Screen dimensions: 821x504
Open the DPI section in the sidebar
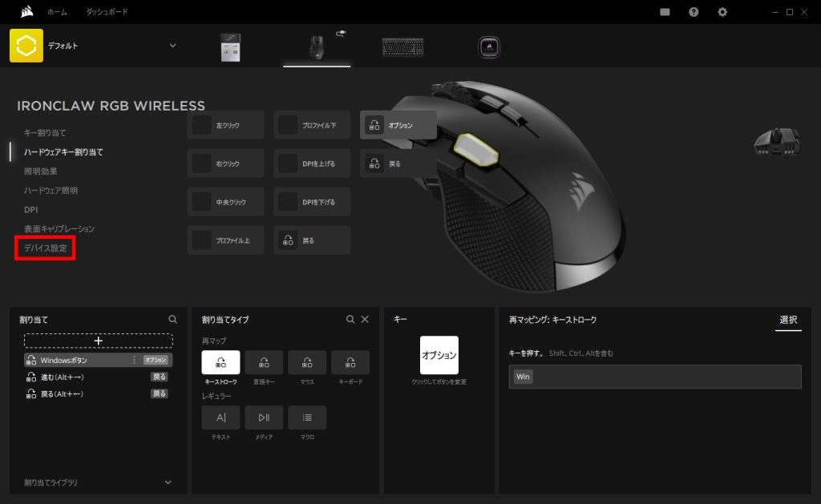[x=31, y=210]
